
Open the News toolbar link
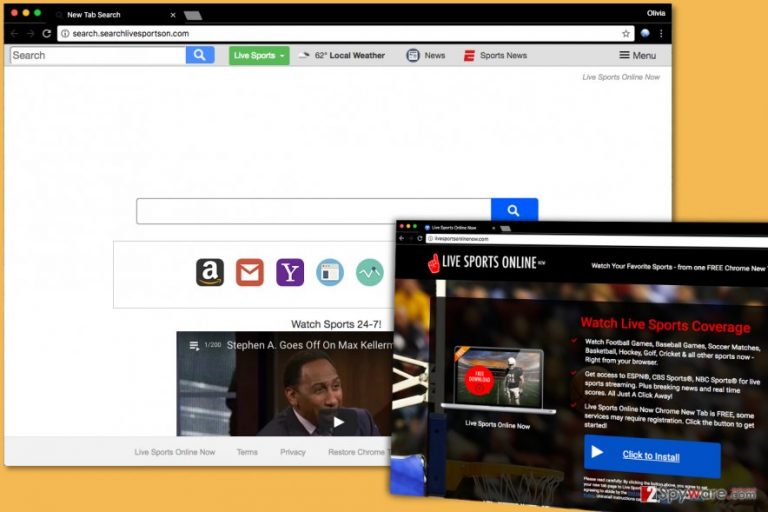pos(426,55)
